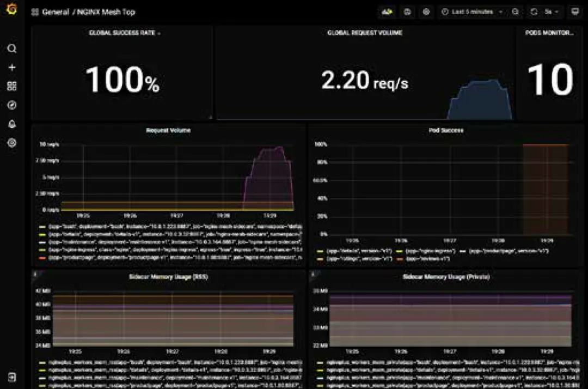Toggle the cycle view mode monitor icon
The height and width of the screenshot is (389, 588).
[575, 12]
